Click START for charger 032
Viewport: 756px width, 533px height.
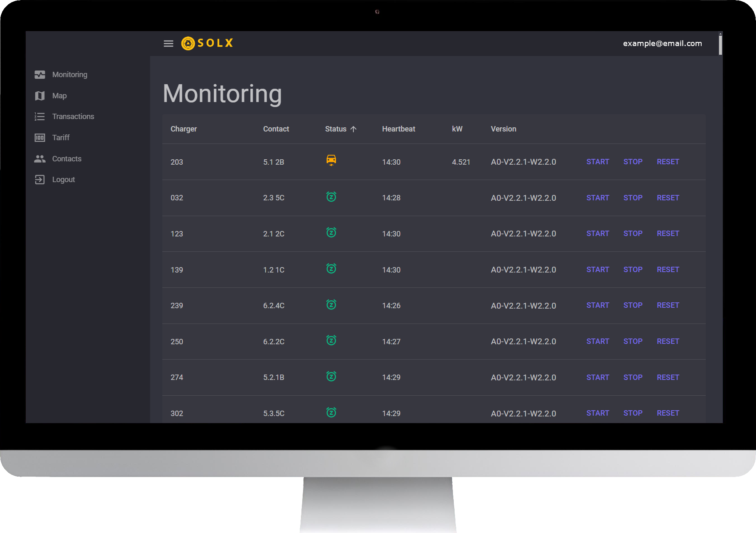(598, 198)
